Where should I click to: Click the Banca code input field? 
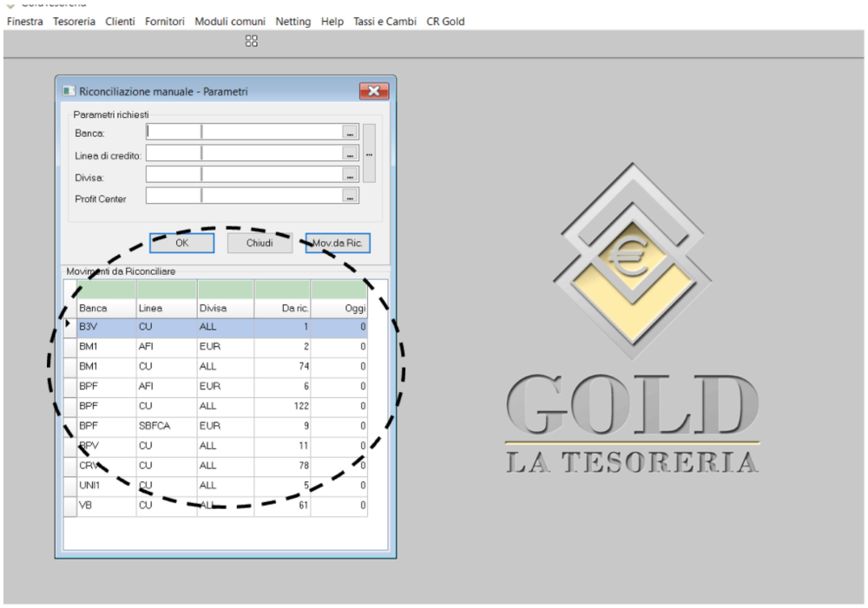(174, 132)
